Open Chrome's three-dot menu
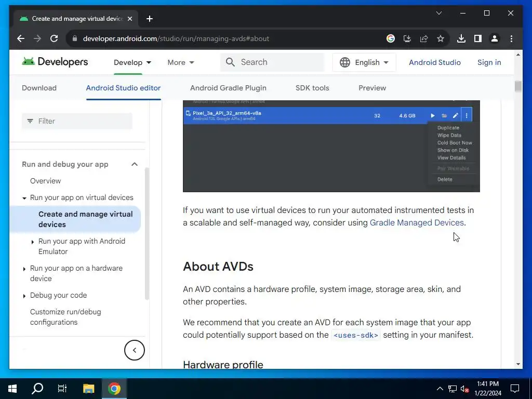Viewport: 532px width, 399px height. (x=511, y=38)
